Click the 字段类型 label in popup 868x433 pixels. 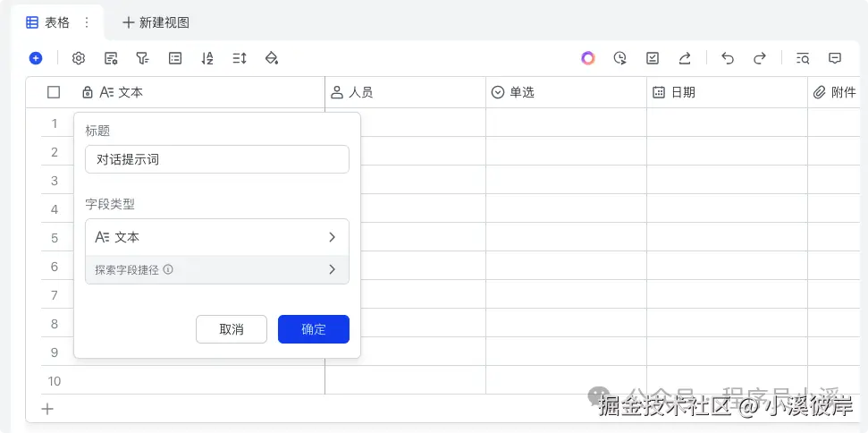pyautogui.click(x=110, y=204)
